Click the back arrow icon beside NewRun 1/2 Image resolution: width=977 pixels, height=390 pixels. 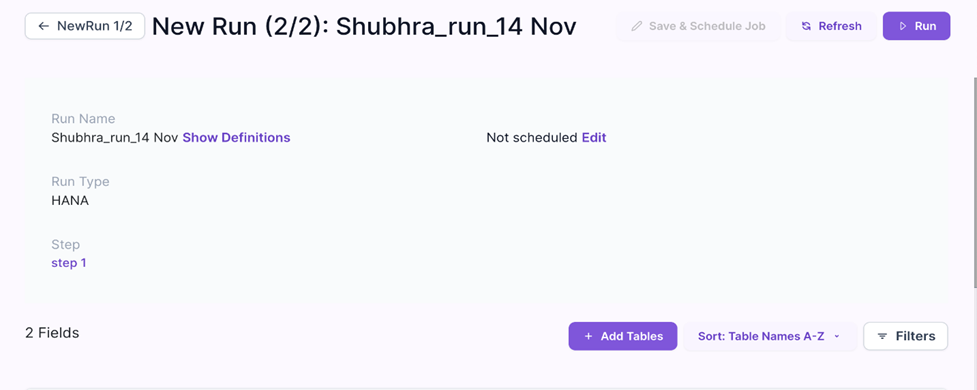[x=43, y=26]
